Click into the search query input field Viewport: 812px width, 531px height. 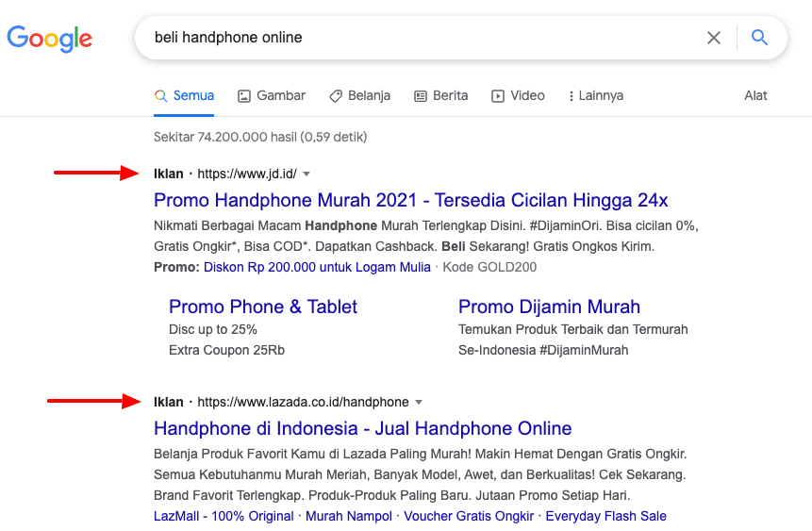coord(415,38)
